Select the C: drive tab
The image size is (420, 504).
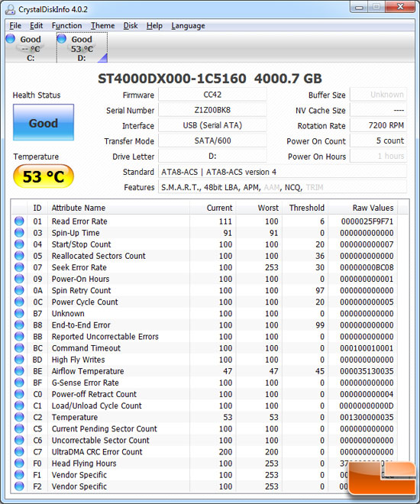(30, 48)
